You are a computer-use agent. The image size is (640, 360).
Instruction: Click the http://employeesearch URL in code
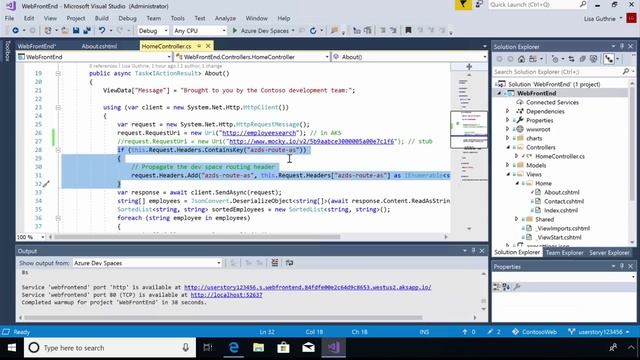[259, 133]
